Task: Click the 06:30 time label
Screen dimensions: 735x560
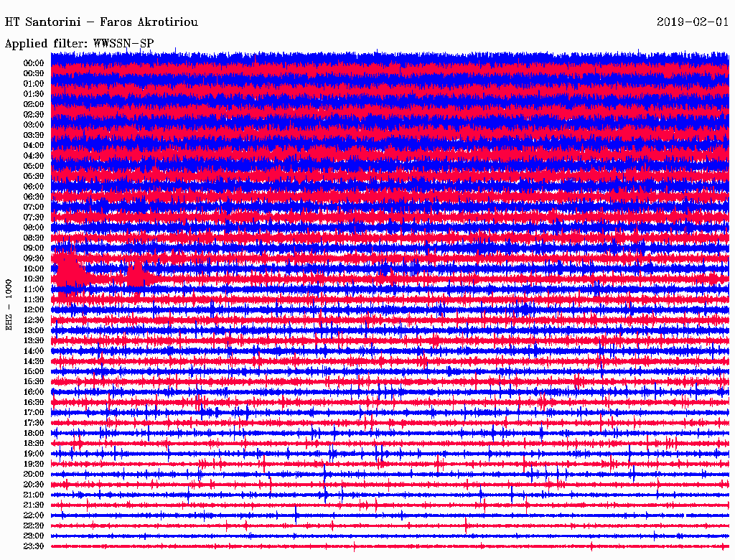Action: [x=34, y=197]
